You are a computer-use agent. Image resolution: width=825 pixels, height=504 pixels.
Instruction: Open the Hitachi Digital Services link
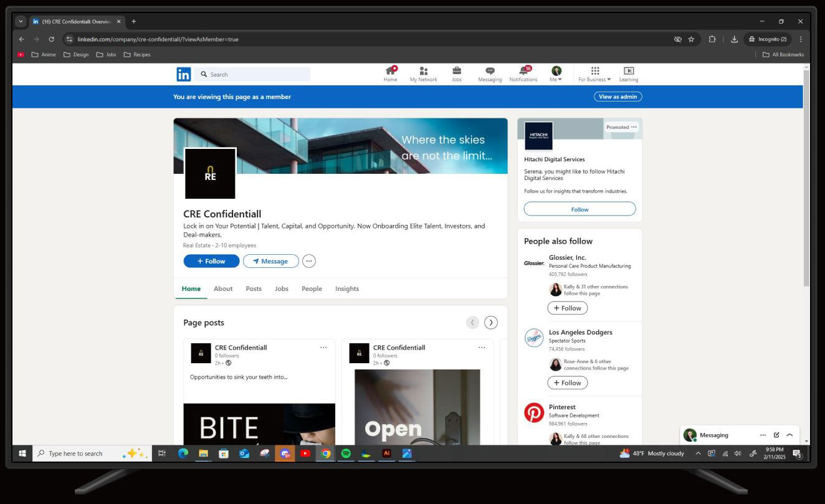(555, 159)
